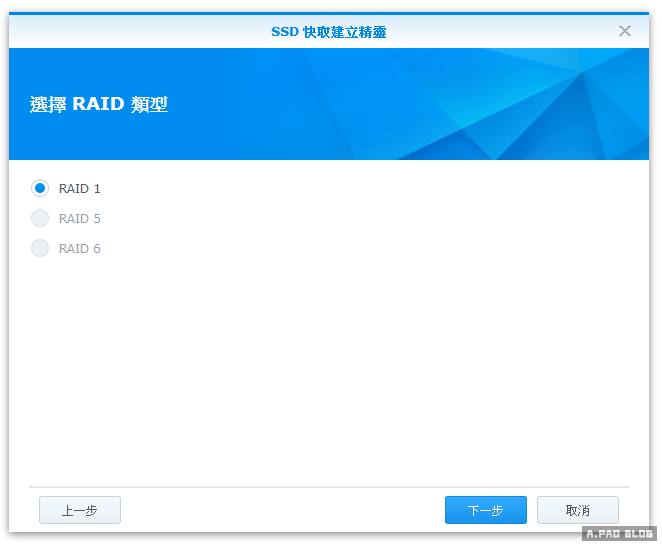Click the RAID 1 text label
The image size is (662, 546).
pyautogui.click(x=80, y=188)
